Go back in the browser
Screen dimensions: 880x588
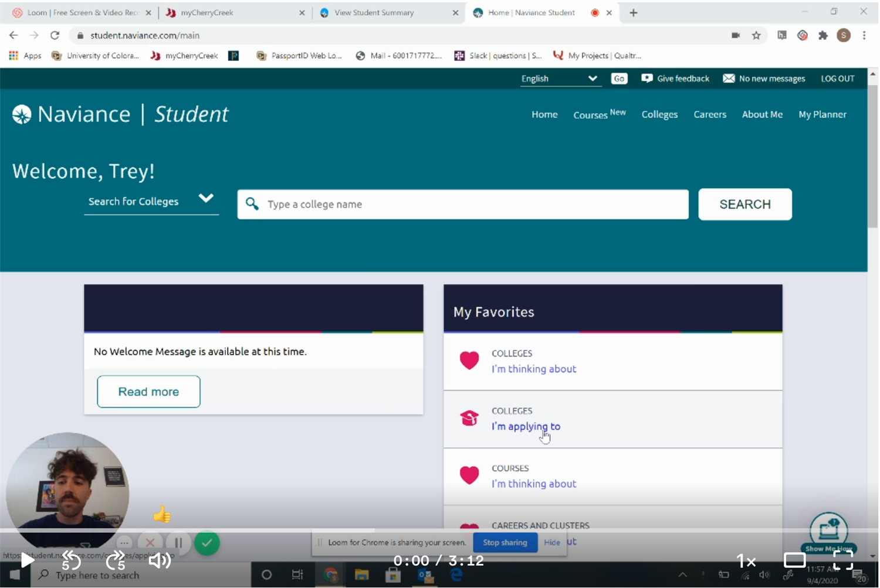tap(13, 35)
